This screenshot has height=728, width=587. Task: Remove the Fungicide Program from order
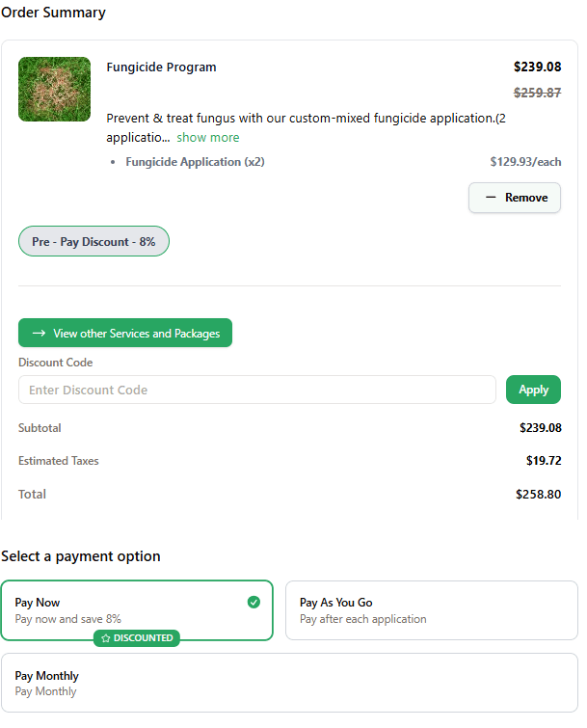(x=515, y=198)
